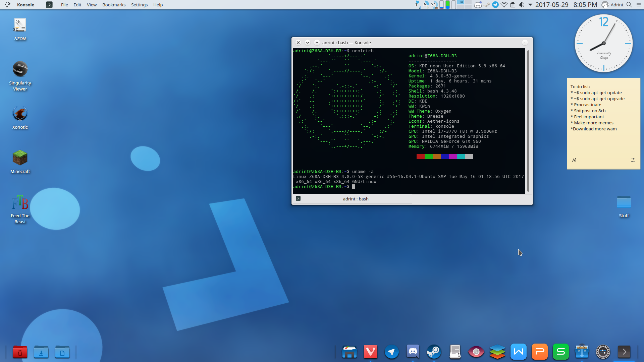
Task: Open the Edit menu
Action: 77,5
